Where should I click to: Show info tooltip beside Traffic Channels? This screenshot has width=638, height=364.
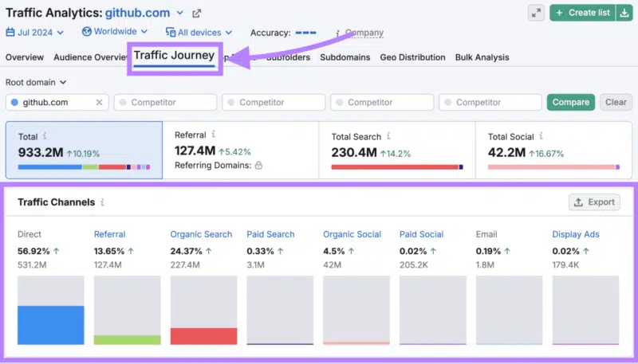coord(103,202)
